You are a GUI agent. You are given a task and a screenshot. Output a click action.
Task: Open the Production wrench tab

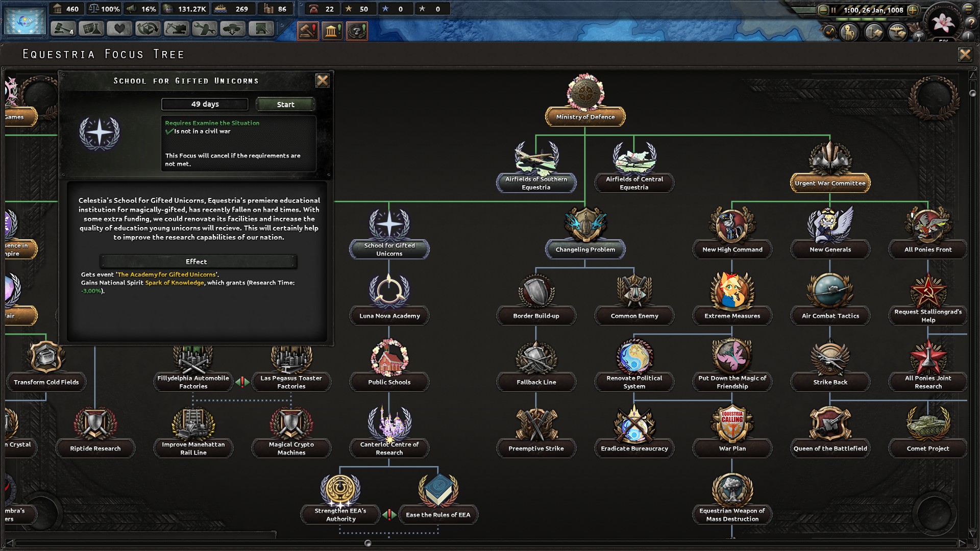coord(204,29)
